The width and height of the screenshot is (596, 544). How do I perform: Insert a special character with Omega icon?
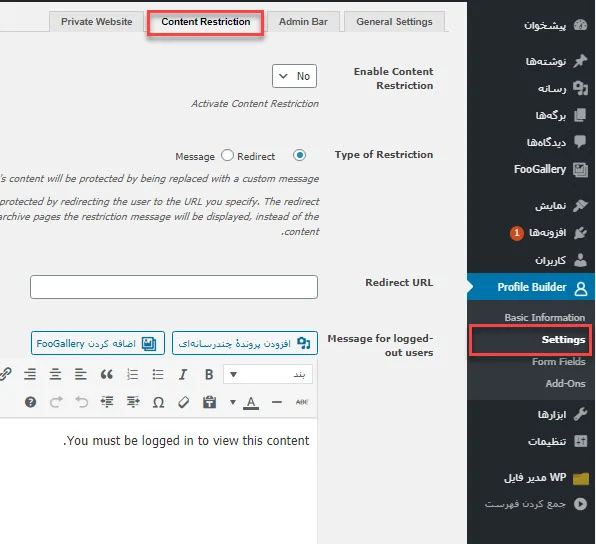coord(158,402)
